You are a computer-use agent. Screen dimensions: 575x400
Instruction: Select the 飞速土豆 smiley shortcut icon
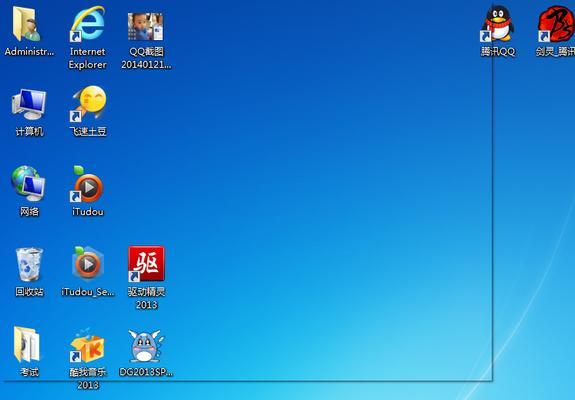click(88, 104)
